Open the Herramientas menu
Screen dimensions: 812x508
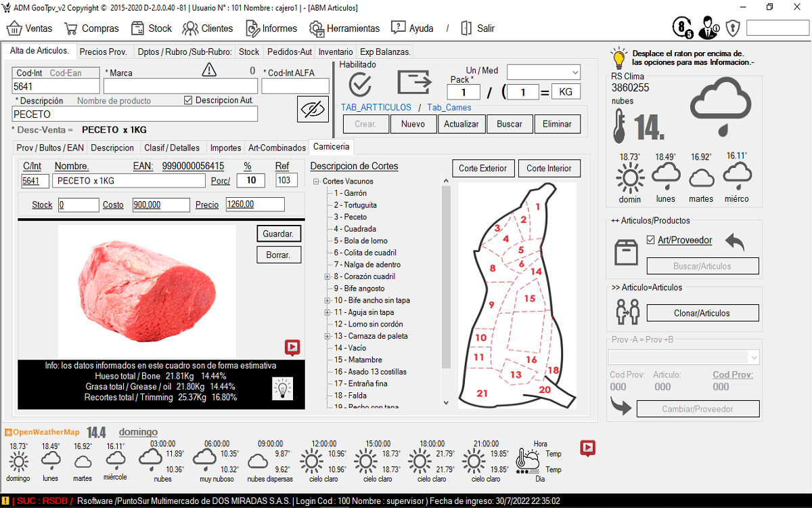pos(344,28)
